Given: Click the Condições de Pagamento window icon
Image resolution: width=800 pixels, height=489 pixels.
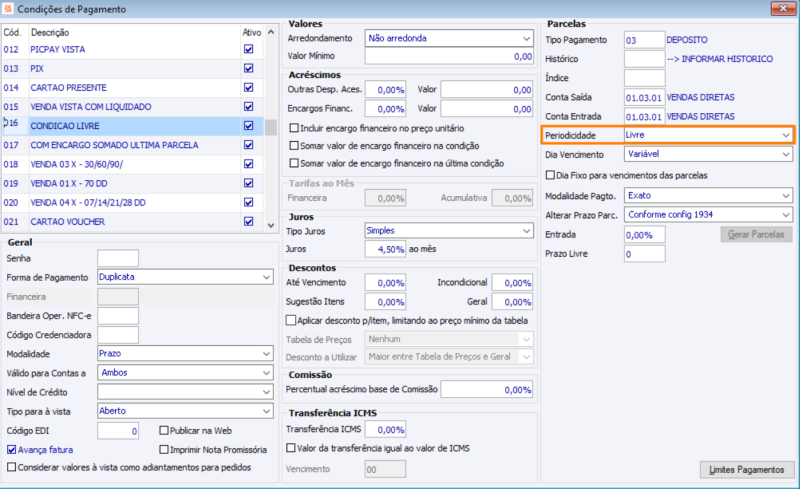Looking at the screenshot, I should [x=9, y=9].
